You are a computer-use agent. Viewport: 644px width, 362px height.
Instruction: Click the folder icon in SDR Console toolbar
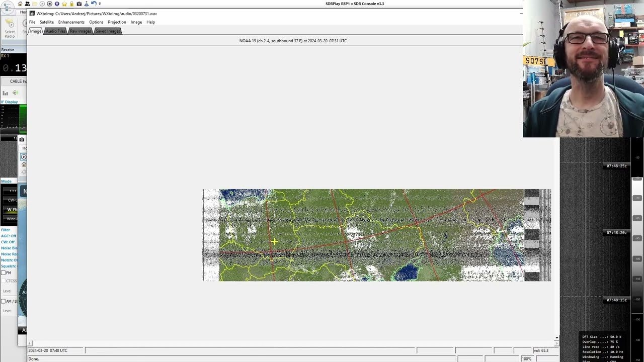35,4
